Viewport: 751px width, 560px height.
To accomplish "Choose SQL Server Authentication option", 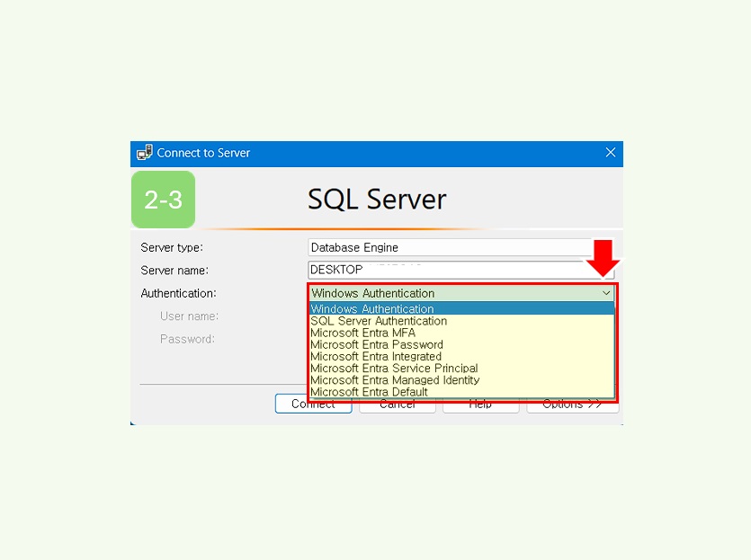I will click(x=461, y=321).
